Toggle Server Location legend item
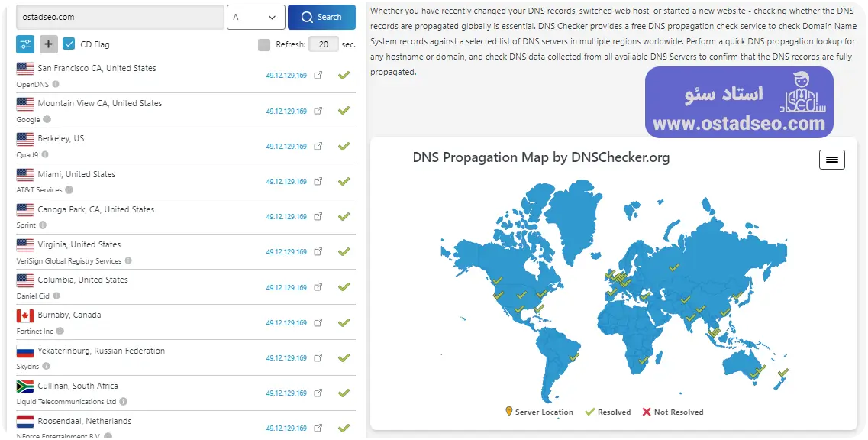This screenshot has width=868, height=440. (539, 412)
